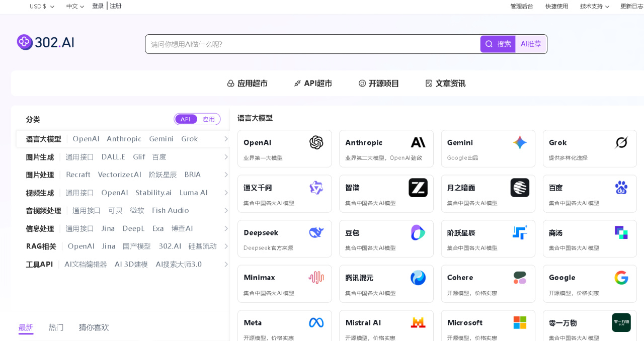
Task: Click the Google G icon
Action: (621, 278)
